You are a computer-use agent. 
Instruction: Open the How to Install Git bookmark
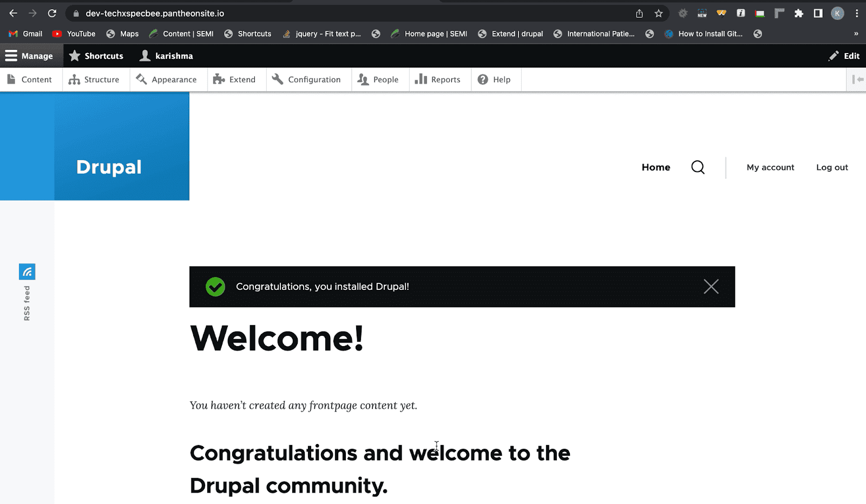703,34
